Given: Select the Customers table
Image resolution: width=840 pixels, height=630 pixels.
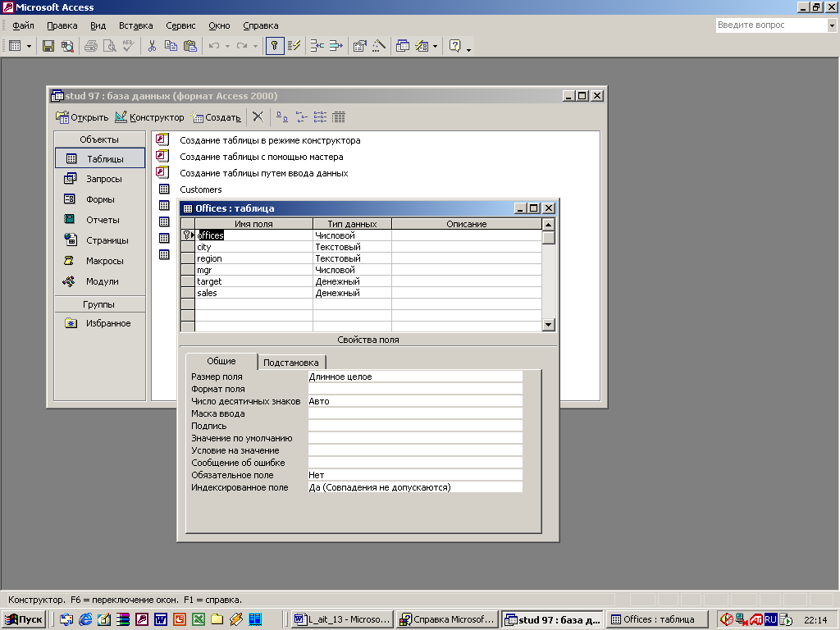Looking at the screenshot, I should pyautogui.click(x=201, y=189).
